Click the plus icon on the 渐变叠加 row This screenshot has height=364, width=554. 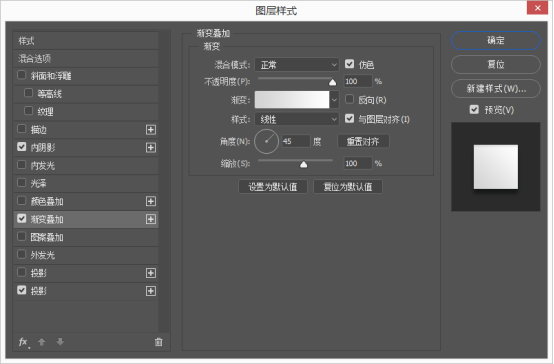[151, 219]
